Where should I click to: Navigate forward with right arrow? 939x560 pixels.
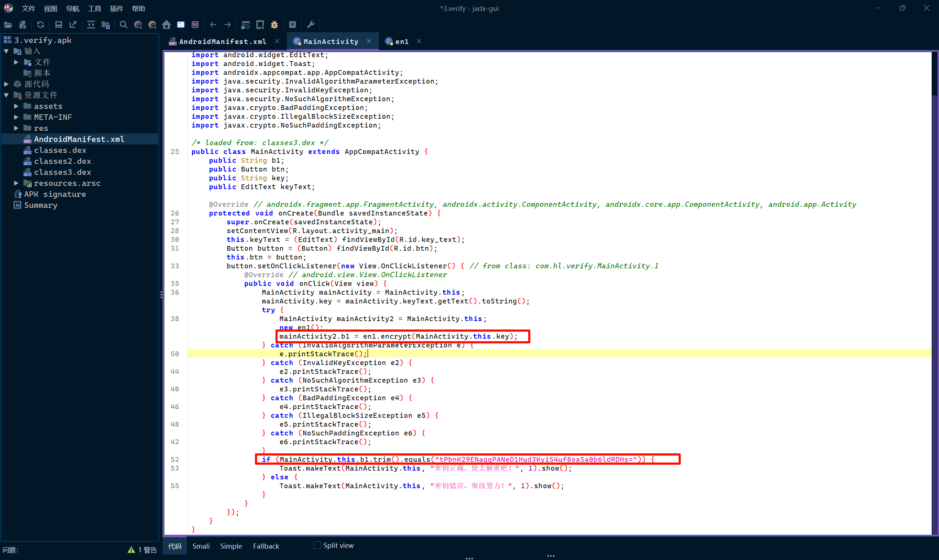(228, 25)
